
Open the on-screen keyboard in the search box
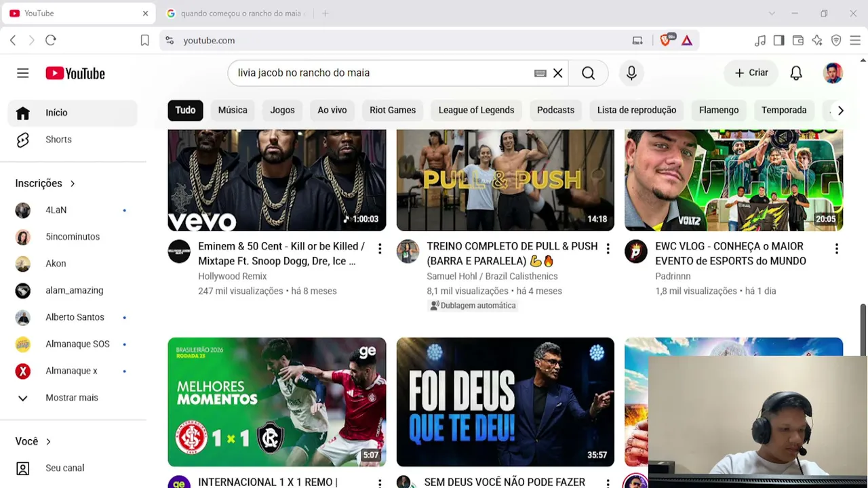[x=540, y=73]
